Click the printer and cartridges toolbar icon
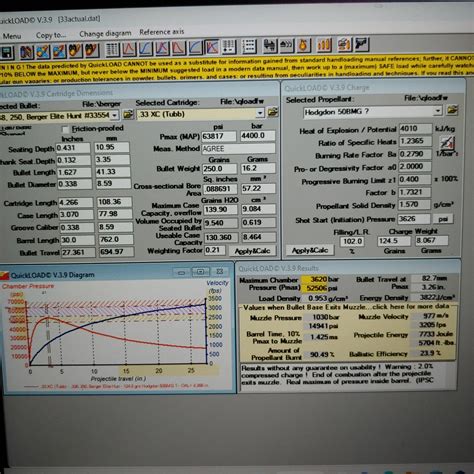 (344, 44)
